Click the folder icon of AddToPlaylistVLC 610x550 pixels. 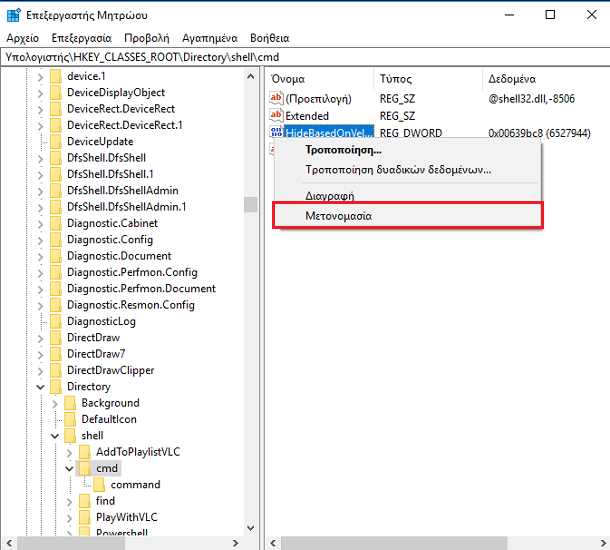84,452
